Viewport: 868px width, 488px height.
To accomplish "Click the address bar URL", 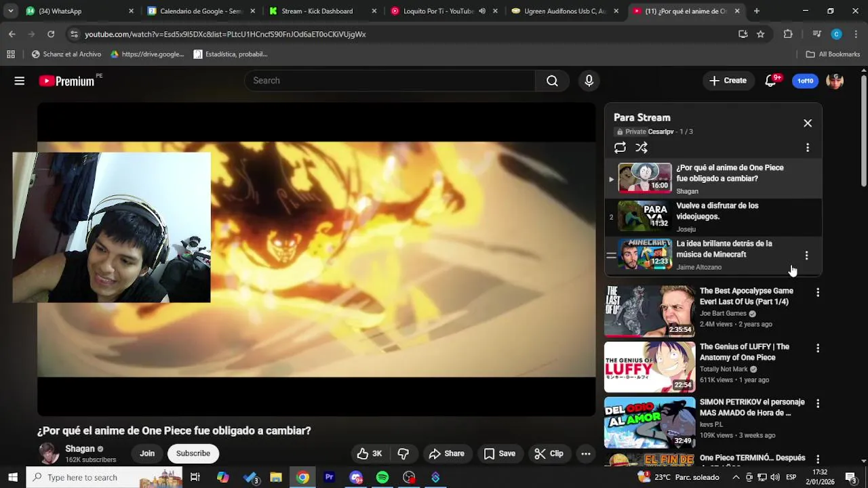I will click(225, 34).
